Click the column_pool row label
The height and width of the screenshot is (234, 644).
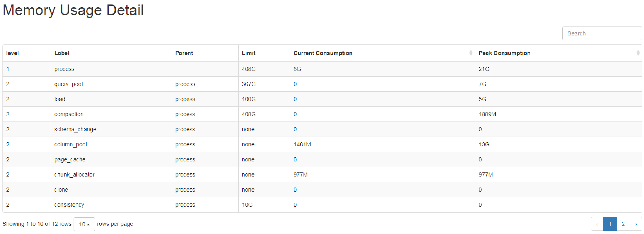(70, 145)
